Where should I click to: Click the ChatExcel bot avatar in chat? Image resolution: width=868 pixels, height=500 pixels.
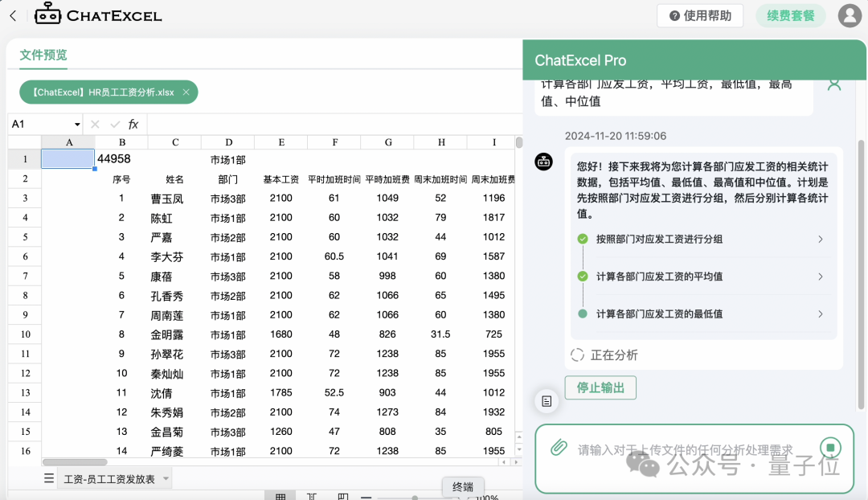pyautogui.click(x=543, y=162)
